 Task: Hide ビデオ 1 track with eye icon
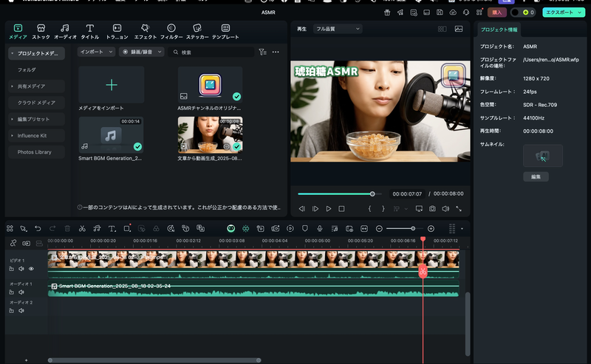(x=31, y=269)
